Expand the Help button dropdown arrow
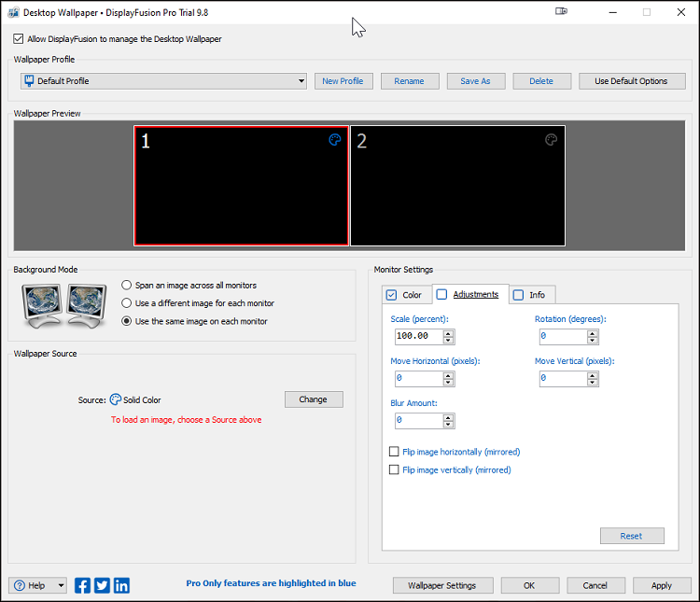Image resolution: width=700 pixels, height=602 pixels. tap(62, 585)
